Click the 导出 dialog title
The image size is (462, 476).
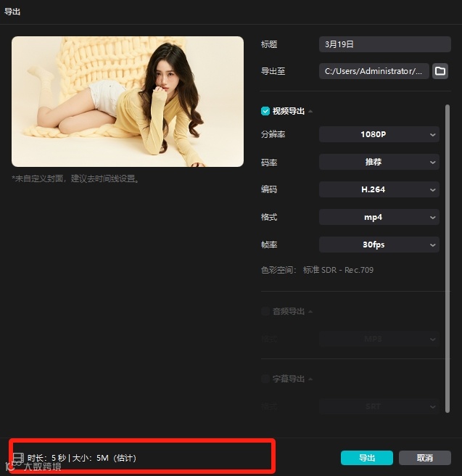pos(12,12)
